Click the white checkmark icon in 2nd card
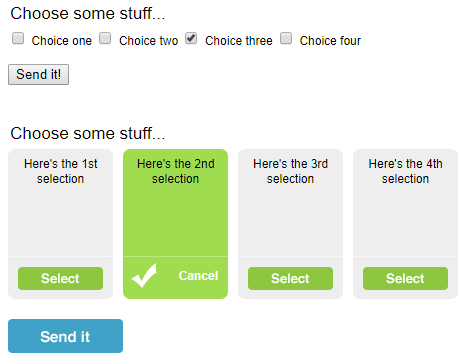Image resolution: width=468 pixels, height=364 pixels. click(144, 275)
